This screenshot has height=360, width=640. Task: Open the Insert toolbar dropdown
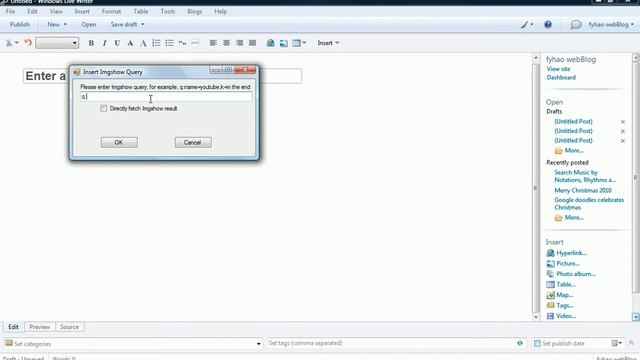pos(328,43)
